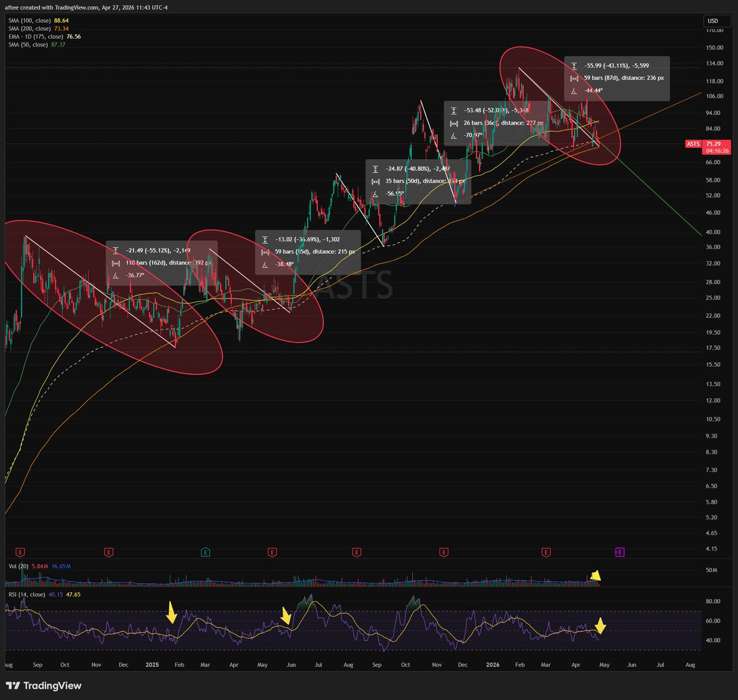Click the red ASTS symbol price label
The height and width of the screenshot is (700, 738).
(693, 144)
